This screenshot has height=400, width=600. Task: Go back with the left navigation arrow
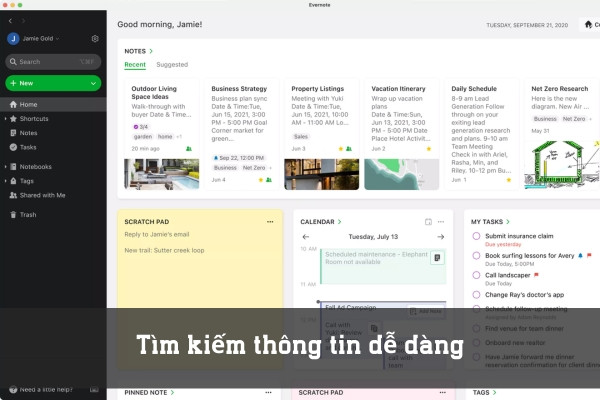tap(10, 21)
